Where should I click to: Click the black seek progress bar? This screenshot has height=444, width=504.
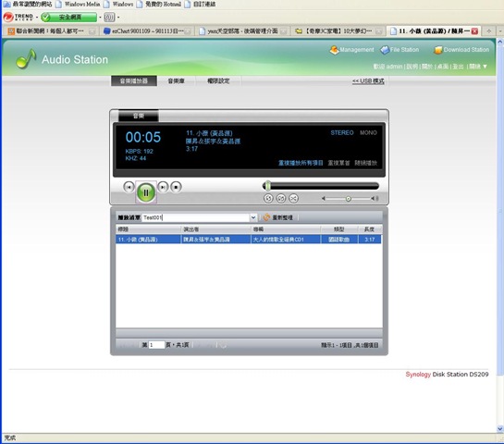pyautogui.click(x=321, y=186)
